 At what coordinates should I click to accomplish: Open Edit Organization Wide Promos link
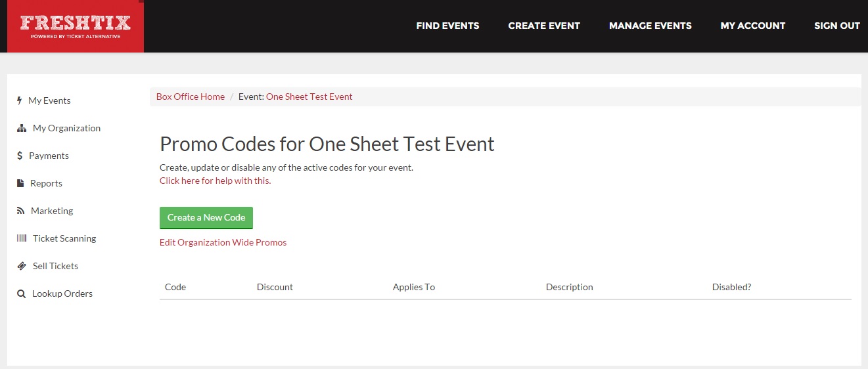tap(223, 242)
